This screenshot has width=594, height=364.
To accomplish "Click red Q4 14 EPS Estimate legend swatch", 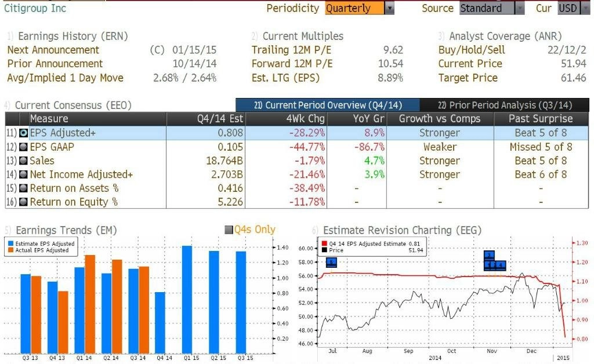I will coord(324,243).
